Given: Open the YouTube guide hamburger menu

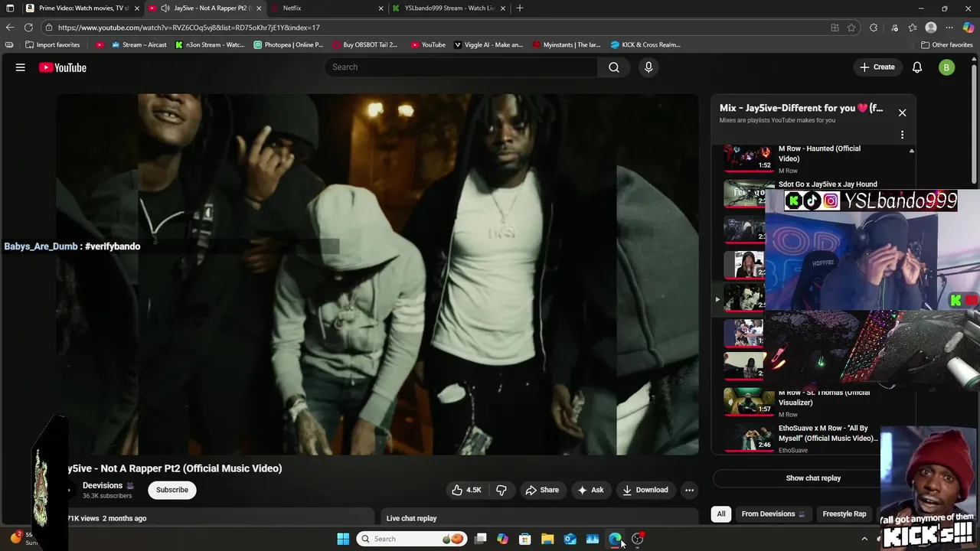Looking at the screenshot, I should point(21,67).
